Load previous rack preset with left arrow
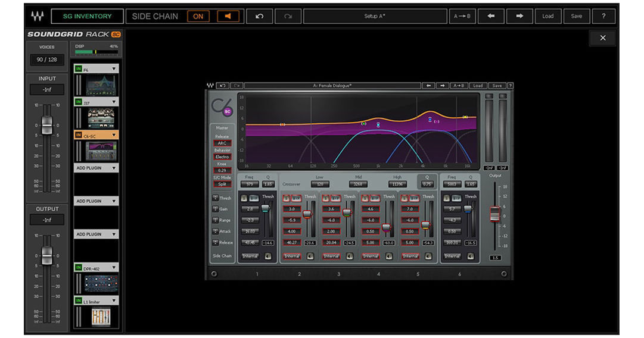The height and width of the screenshot is (338, 644). point(491,17)
